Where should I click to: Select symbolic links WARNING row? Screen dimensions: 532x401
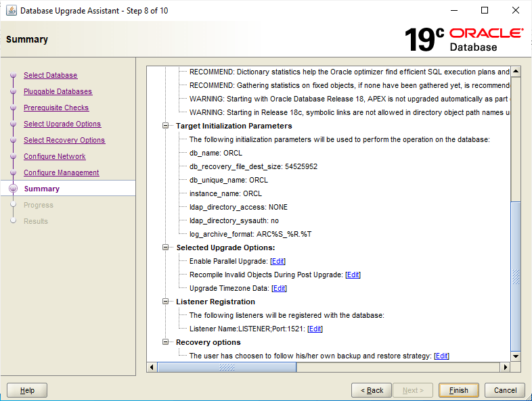click(349, 112)
